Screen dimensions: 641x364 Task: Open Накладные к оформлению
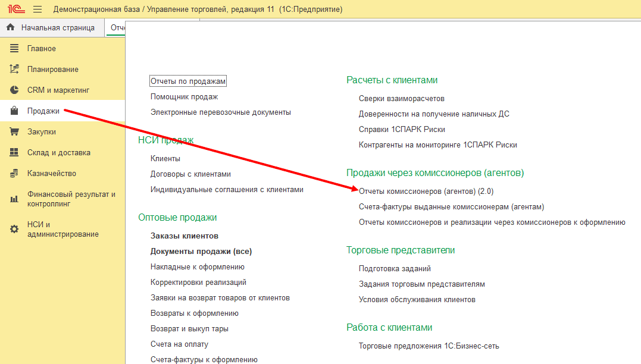pyautogui.click(x=198, y=267)
